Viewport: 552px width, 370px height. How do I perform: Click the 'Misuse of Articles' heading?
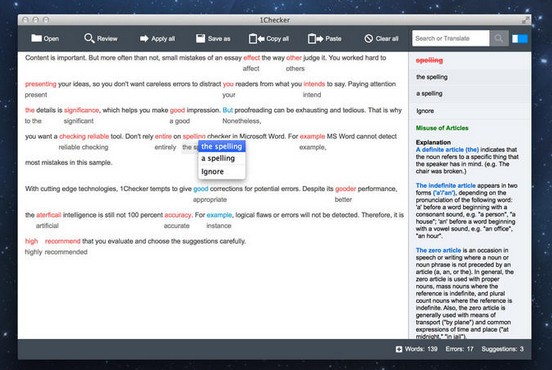click(442, 128)
